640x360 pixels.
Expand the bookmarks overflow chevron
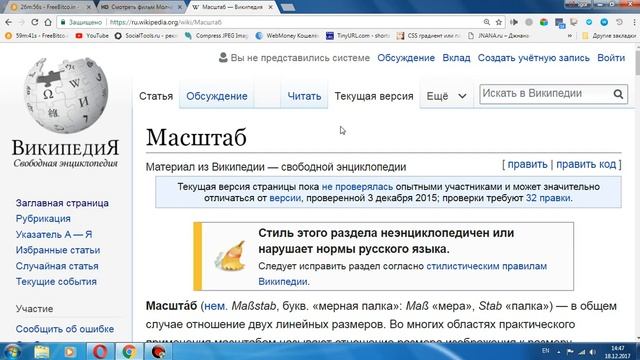(x=570, y=36)
